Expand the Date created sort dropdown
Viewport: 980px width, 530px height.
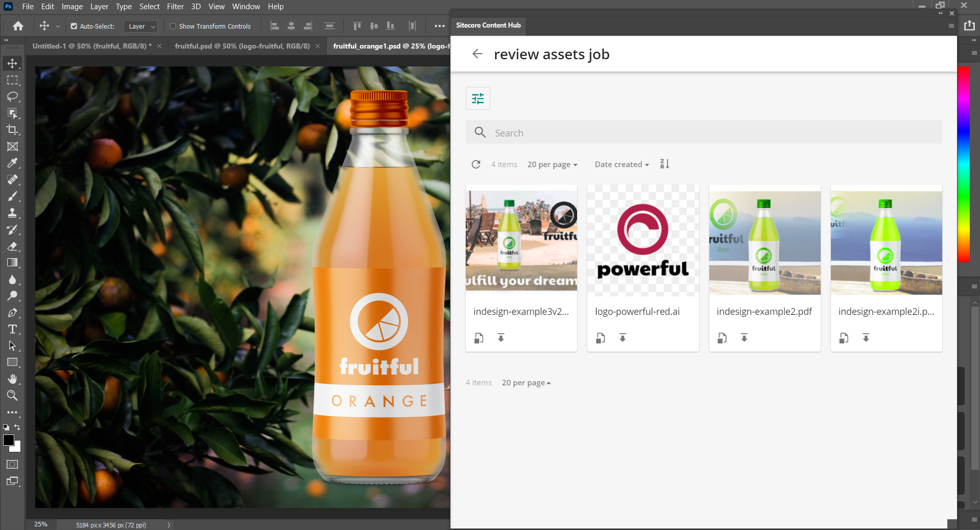point(622,165)
